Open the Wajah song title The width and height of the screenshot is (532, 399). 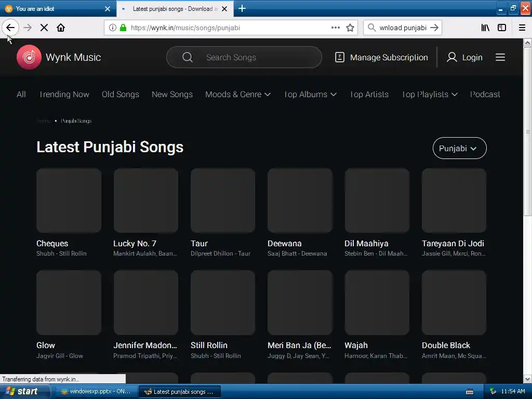click(x=356, y=345)
